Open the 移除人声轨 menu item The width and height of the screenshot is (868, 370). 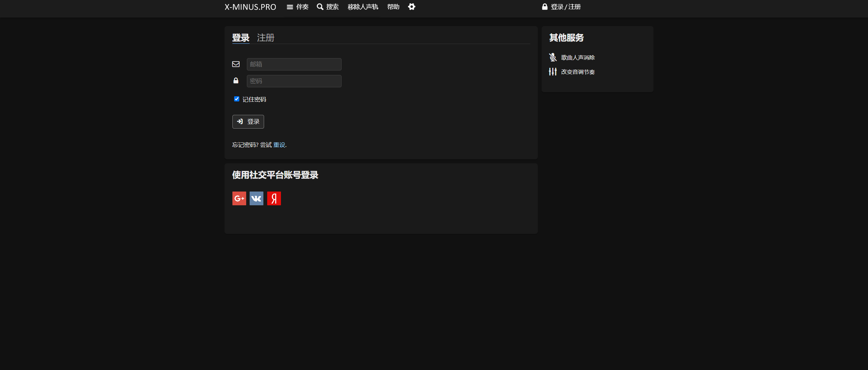(x=363, y=7)
